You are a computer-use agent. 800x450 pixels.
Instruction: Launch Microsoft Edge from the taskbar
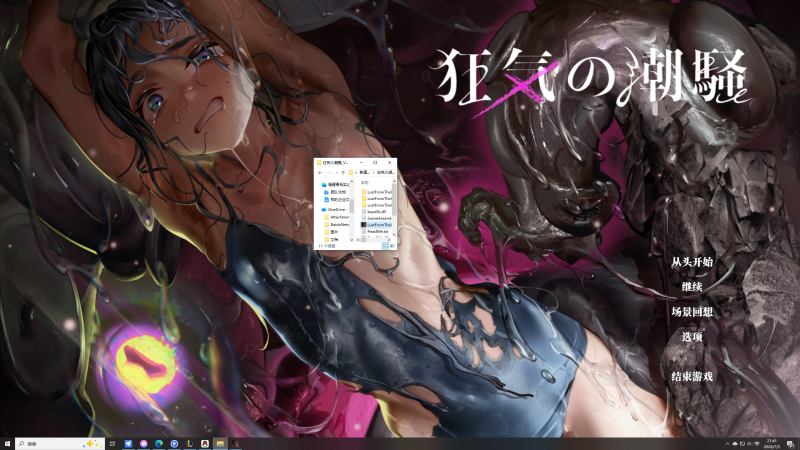click(159, 444)
